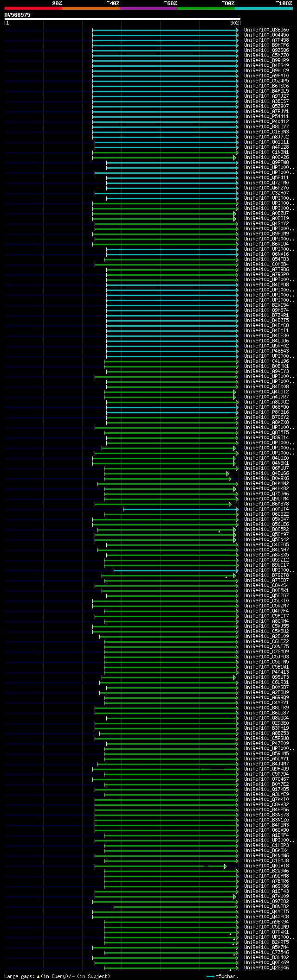Click UniRef100_B8C5R2 label
The height and width of the screenshot is (980, 297).
(x=266, y=529)
